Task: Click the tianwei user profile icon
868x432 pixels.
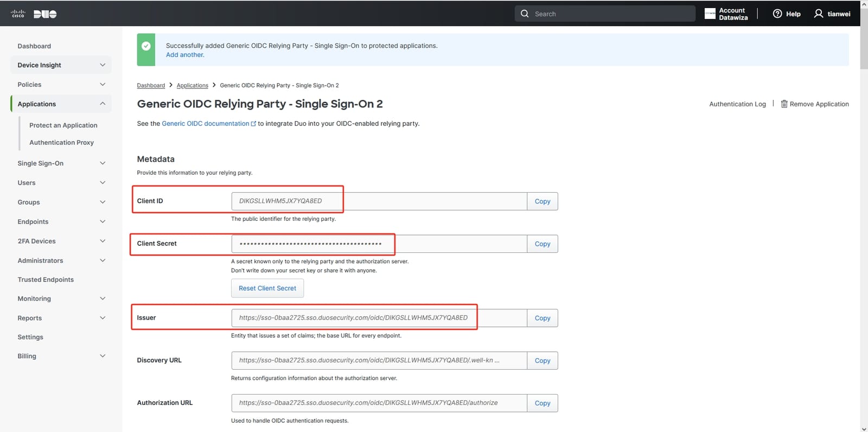Action: (x=819, y=14)
